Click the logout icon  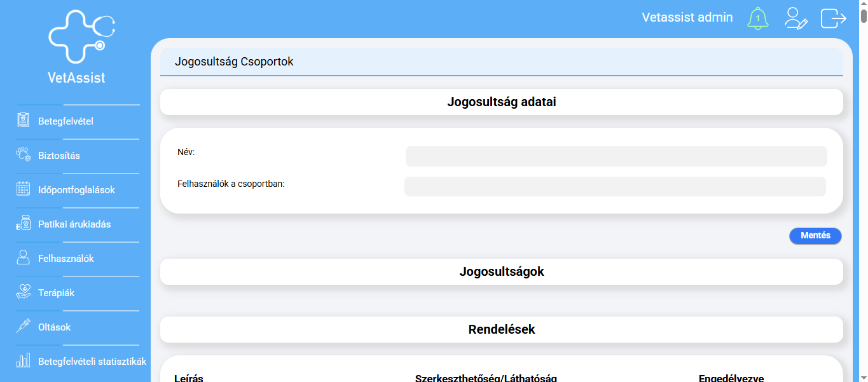coord(833,18)
